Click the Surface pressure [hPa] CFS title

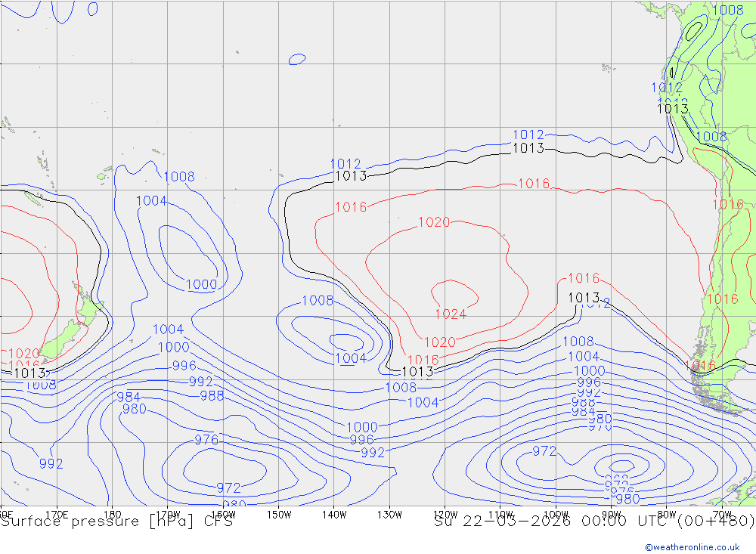pos(116,521)
